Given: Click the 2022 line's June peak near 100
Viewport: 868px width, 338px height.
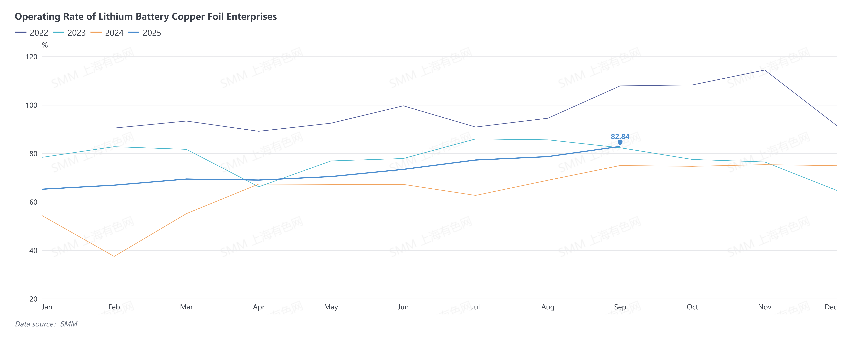Looking at the screenshot, I should [403, 106].
